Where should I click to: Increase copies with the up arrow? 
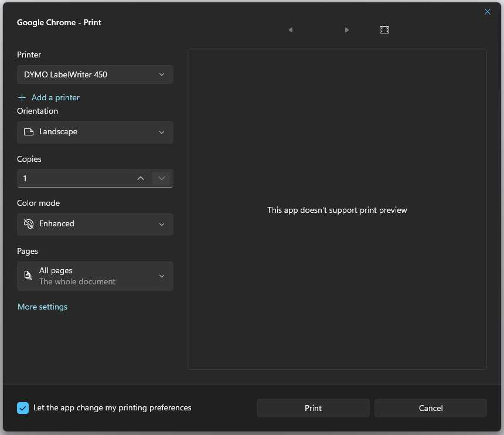141,178
